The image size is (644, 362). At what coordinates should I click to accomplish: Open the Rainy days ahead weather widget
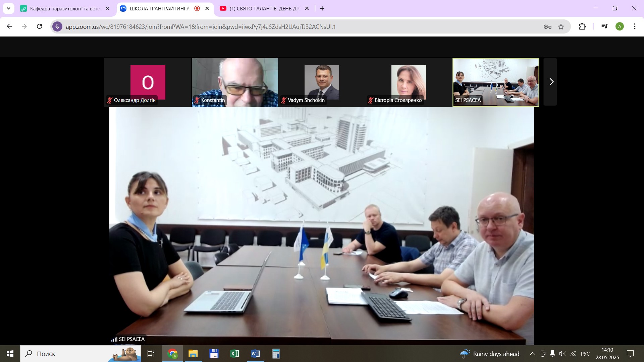[x=490, y=354]
